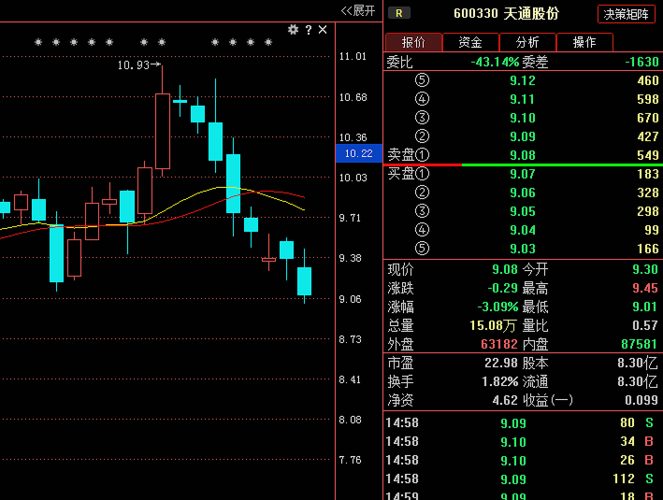This screenshot has height=500, width=663.
Task: Click the 最高 value 9.45
Action: tap(645, 288)
